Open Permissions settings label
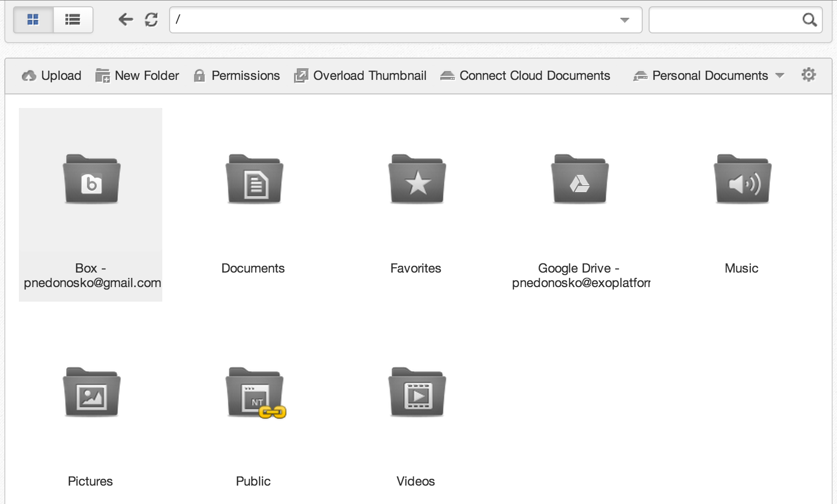Screen dimensions: 837x504 (246, 76)
